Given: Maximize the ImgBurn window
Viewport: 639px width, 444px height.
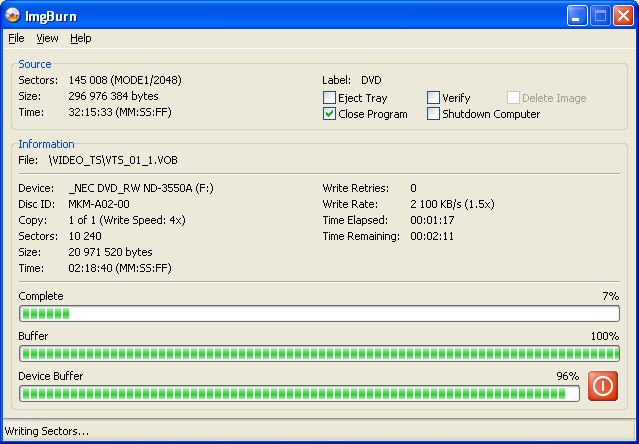Looking at the screenshot, I should 601,15.
